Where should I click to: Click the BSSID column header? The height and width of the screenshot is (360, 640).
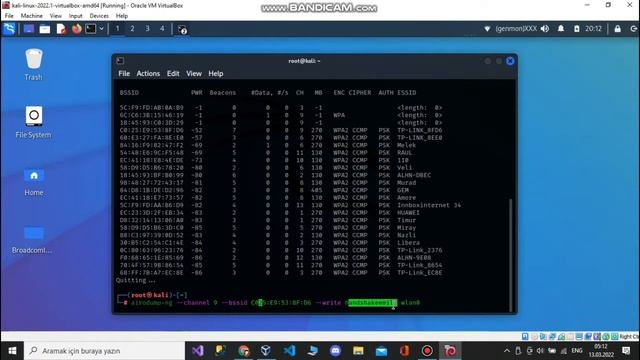pyautogui.click(x=129, y=93)
